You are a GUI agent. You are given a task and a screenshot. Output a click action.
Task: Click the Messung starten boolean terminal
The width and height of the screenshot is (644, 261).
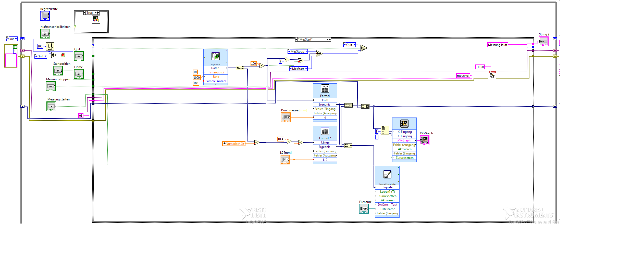[x=51, y=106]
